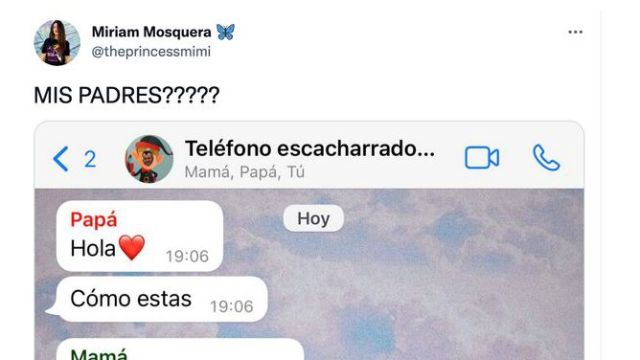Screen dimensions: 640x360
Task: Click the Miriam Mosquera display name
Action: point(151,32)
